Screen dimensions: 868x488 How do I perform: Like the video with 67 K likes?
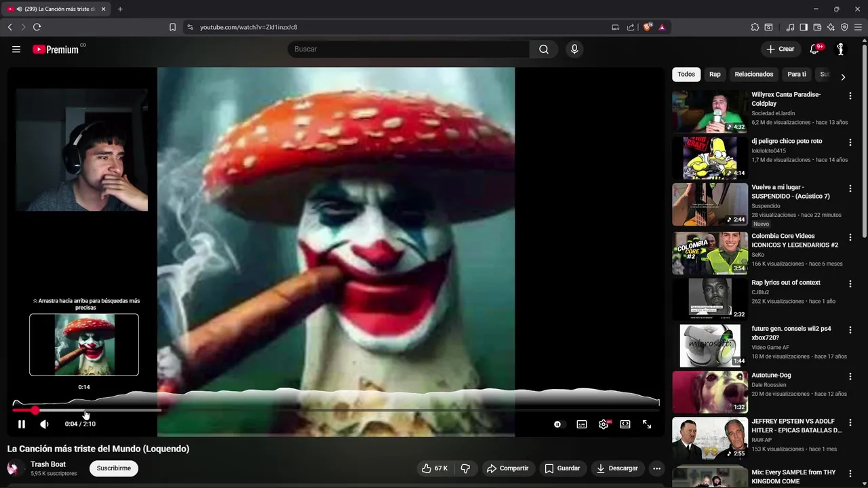(434, 468)
